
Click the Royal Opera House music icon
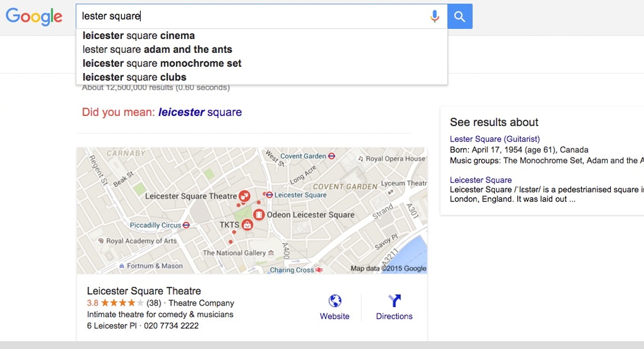pyautogui.click(x=361, y=159)
